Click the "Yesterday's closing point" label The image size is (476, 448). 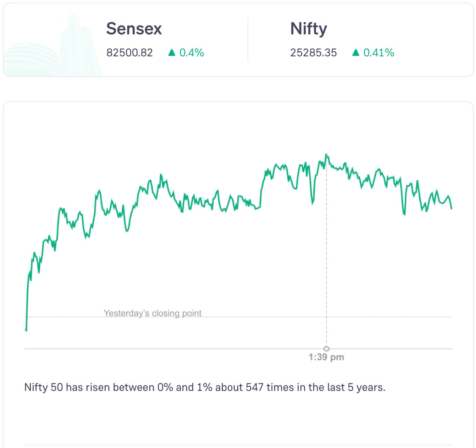153,313
